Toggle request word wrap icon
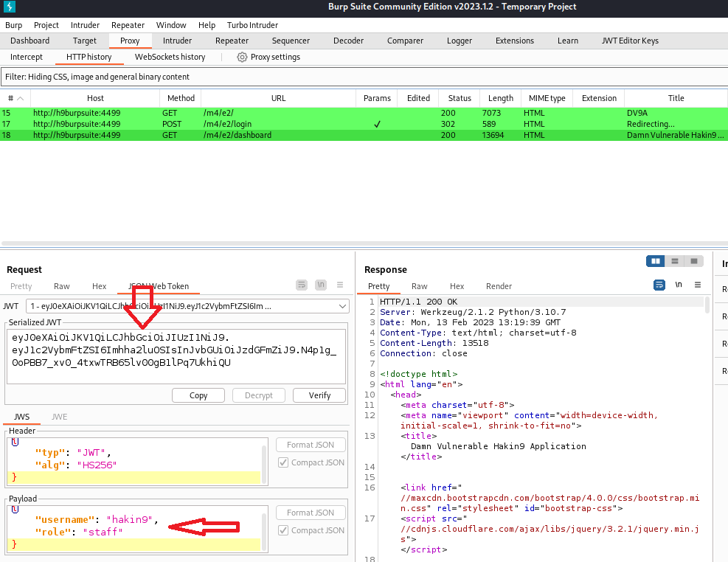 coord(302,285)
